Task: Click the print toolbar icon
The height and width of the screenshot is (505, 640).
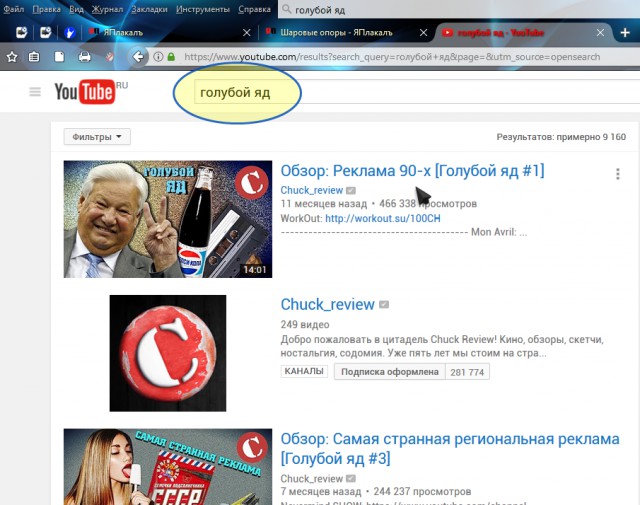Action: coord(84,57)
